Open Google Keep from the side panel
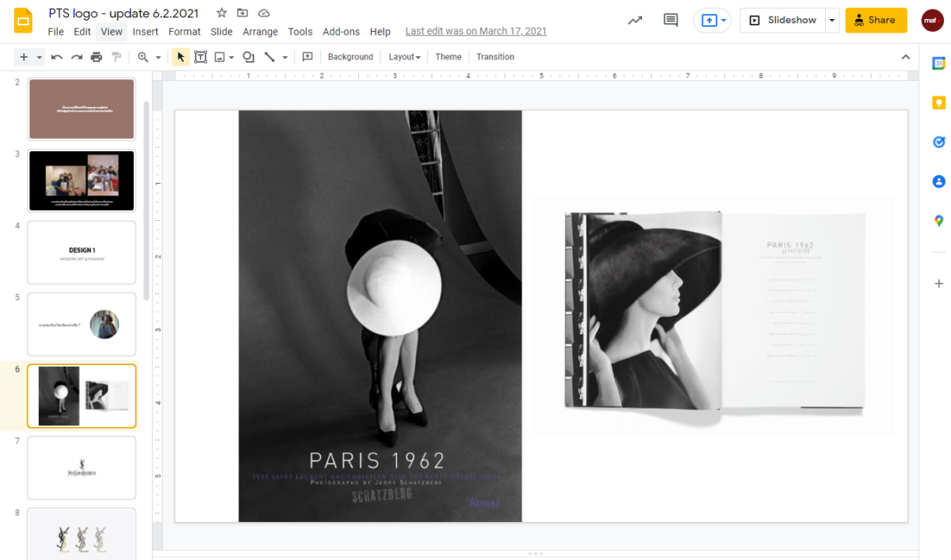951x560 pixels. [938, 102]
